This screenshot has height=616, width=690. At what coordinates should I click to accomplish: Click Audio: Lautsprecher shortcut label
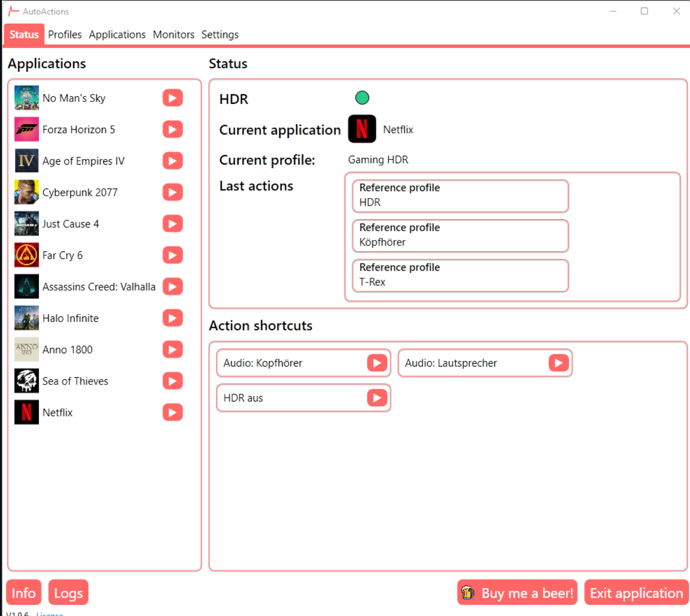click(x=451, y=363)
